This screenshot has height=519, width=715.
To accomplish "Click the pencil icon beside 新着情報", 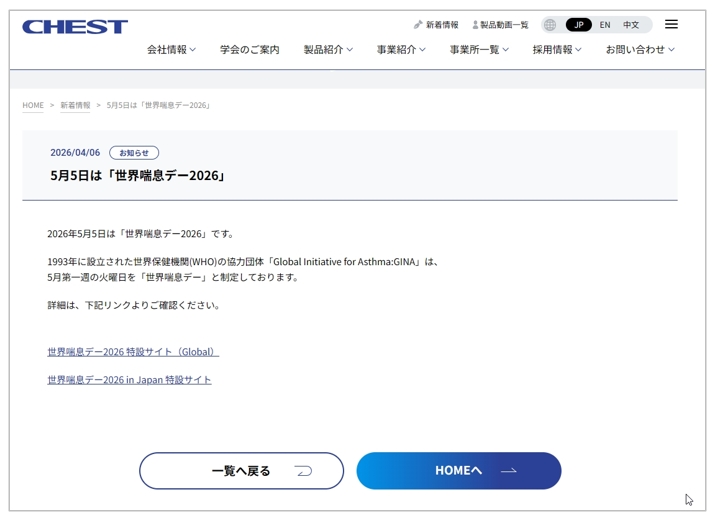I will click(418, 25).
